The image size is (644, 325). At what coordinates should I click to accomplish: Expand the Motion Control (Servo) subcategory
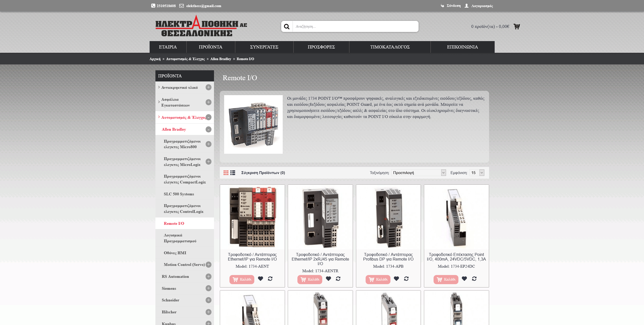point(208,265)
